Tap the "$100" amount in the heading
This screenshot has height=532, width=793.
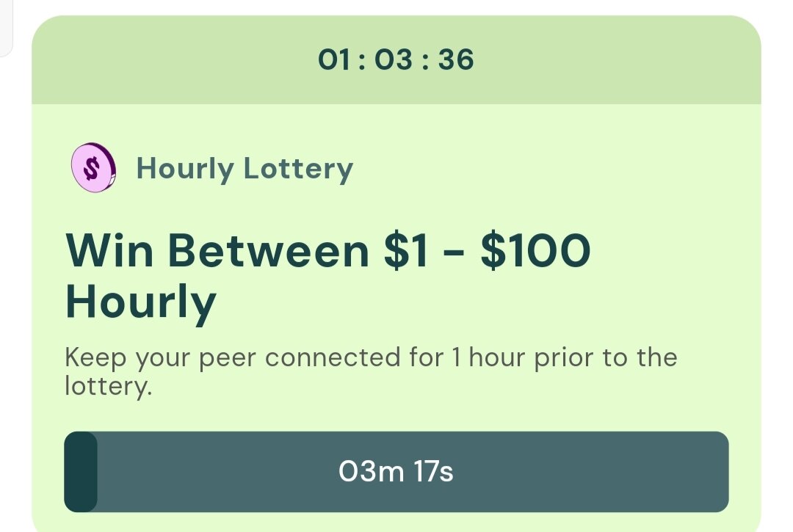(x=535, y=252)
